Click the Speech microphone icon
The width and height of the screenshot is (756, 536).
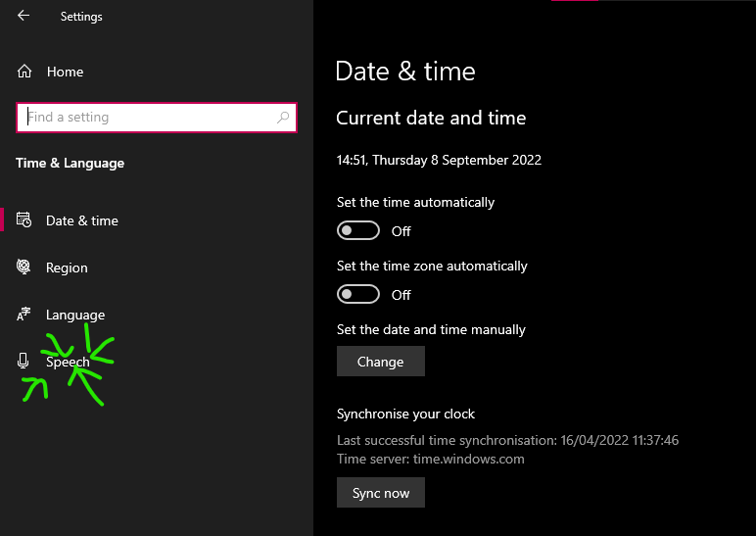24,362
